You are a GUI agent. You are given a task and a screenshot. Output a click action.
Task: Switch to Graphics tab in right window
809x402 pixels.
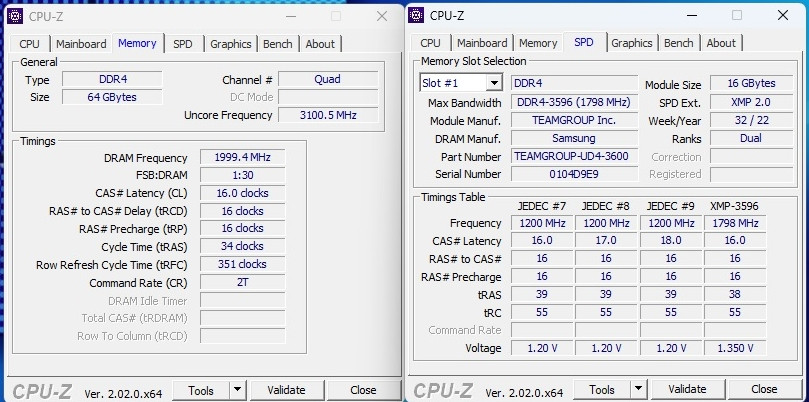coord(632,43)
